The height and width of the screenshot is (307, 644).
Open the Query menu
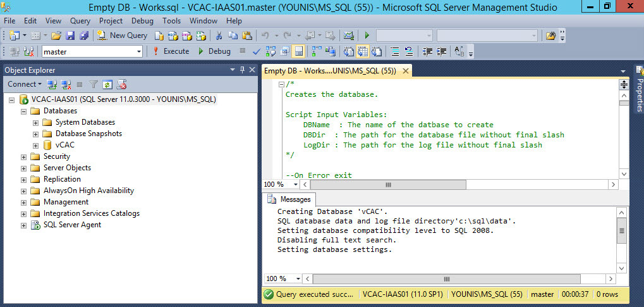[80, 21]
